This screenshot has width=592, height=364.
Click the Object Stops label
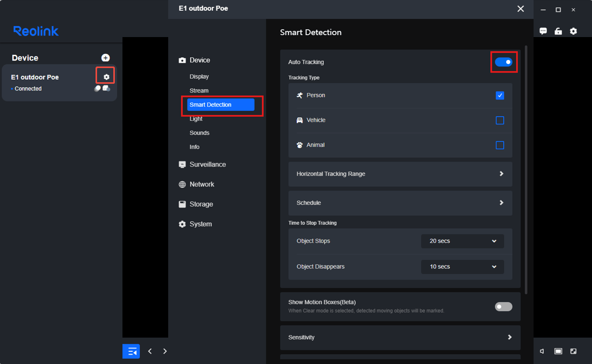click(x=314, y=241)
